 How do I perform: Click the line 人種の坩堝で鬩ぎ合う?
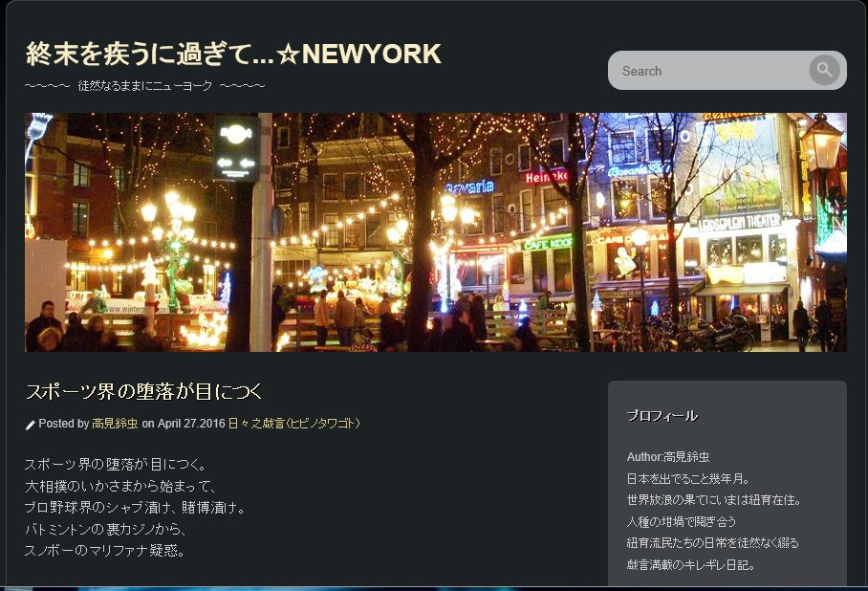(x=682, y=522)
